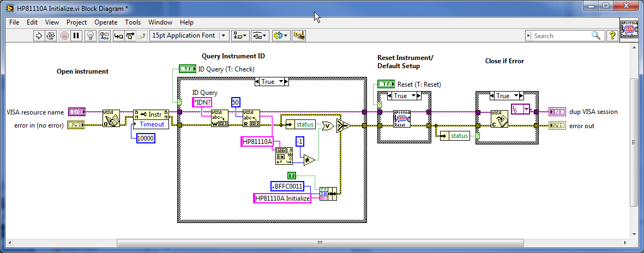Viewport: 644px width, 253px height.
Task: Toggle Highlight Execution light bulb
Action: [91, 36]
